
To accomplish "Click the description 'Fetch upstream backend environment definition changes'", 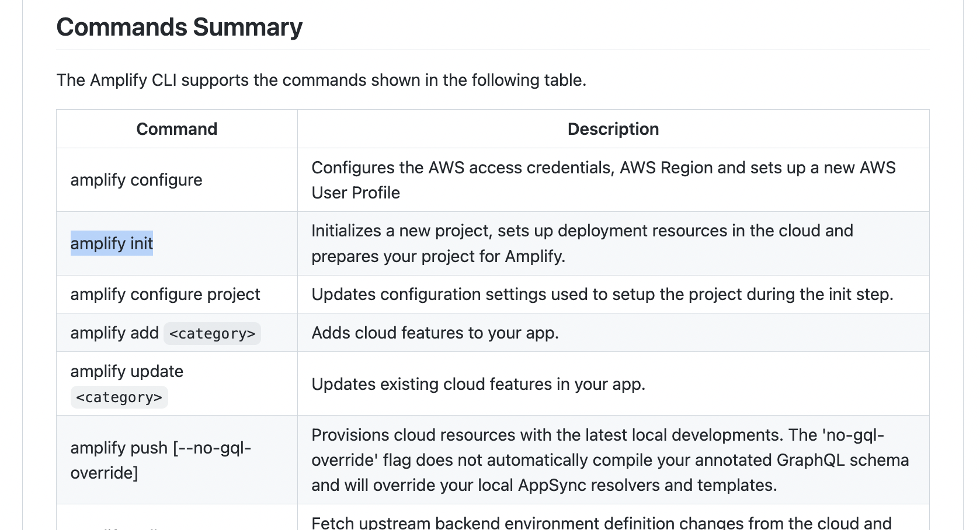I will coord(602,522).
